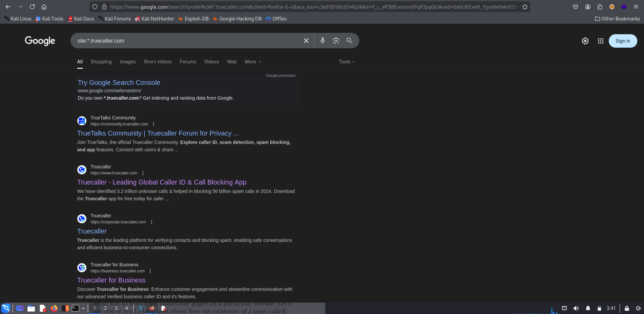Launch Firefox from the taskbar launcher

pyautogui.click(x=54, y=308)
